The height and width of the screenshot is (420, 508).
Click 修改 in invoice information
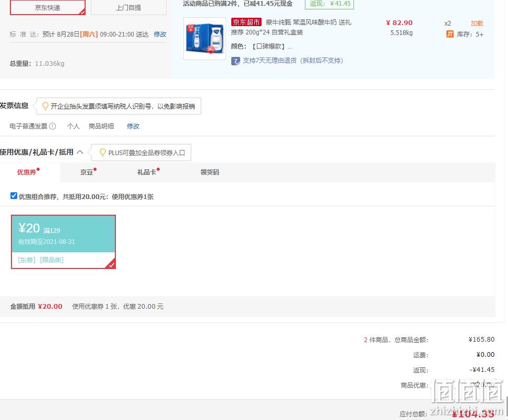(133, 126)
